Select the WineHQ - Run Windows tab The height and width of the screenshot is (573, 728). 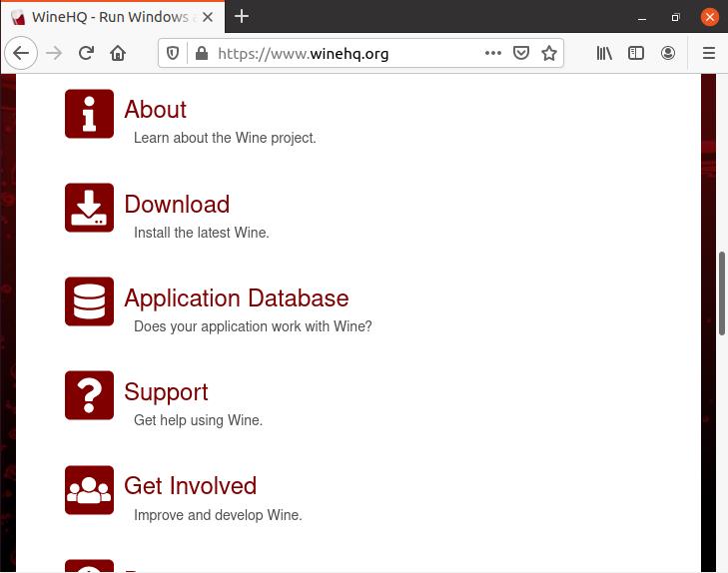click(113, 17)
